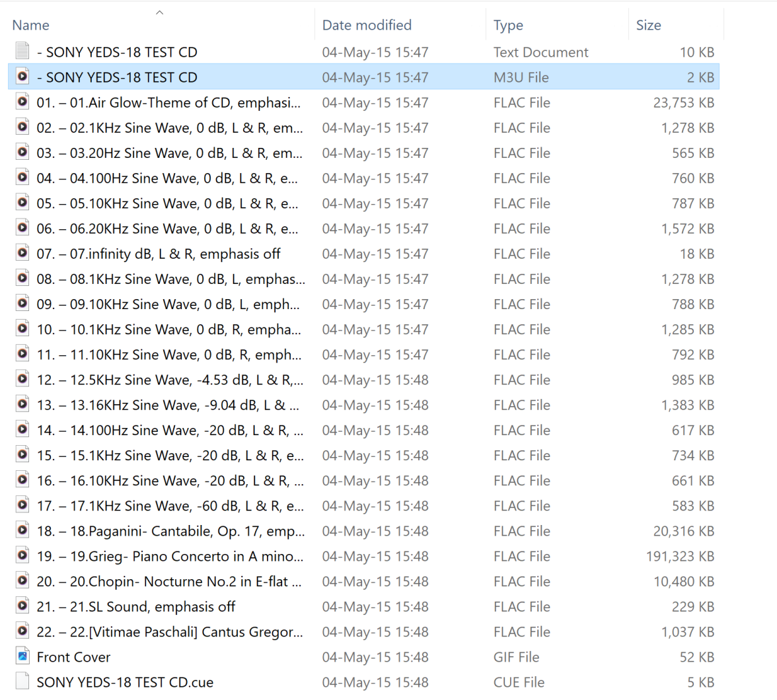Click the 1,383 KB size value

[688, 405]
